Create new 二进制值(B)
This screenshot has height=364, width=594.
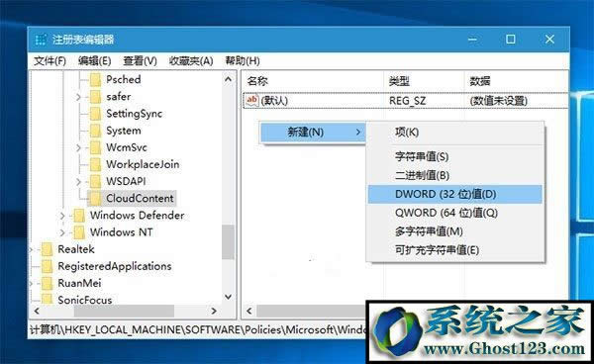[455, 175]
